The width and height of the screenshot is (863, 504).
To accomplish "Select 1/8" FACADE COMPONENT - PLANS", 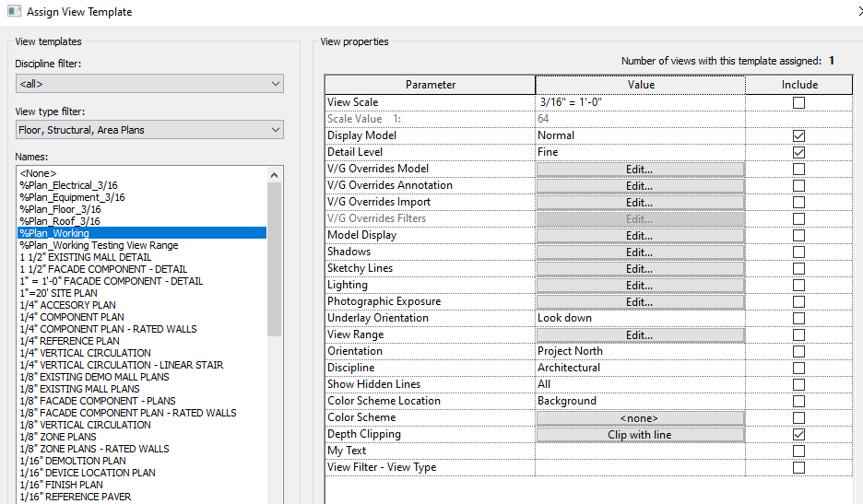I will point(98,401).
